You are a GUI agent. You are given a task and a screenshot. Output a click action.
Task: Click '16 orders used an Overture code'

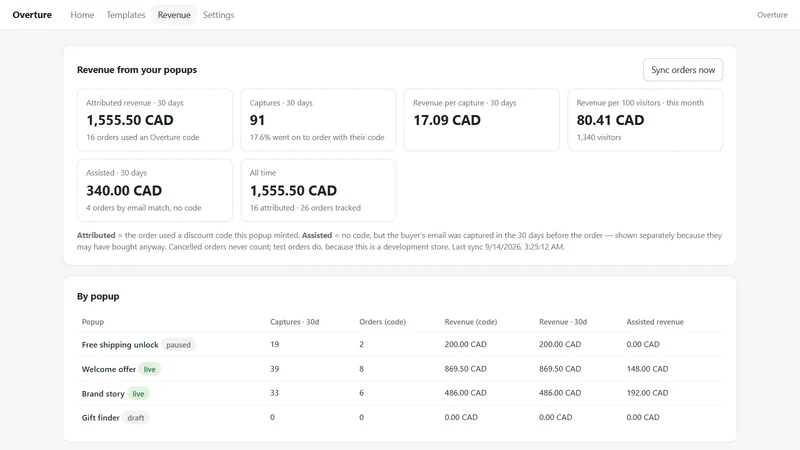coord(142,137)
